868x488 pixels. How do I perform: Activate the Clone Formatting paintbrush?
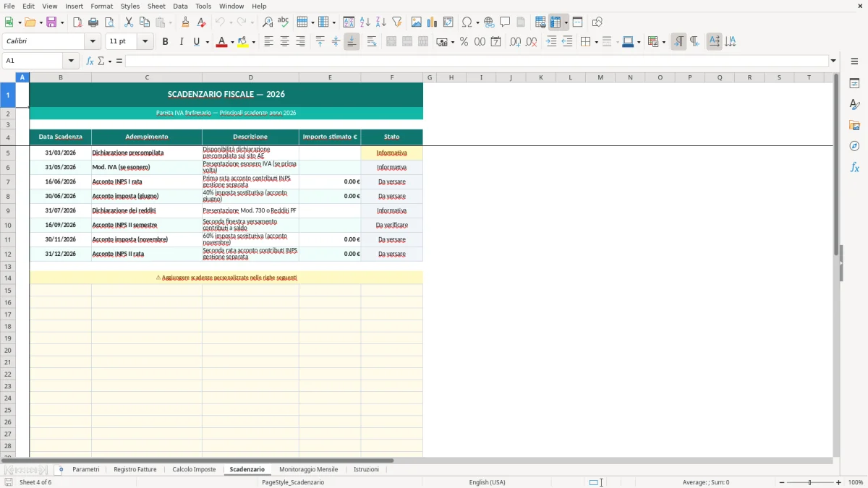[x=186, y=22]
